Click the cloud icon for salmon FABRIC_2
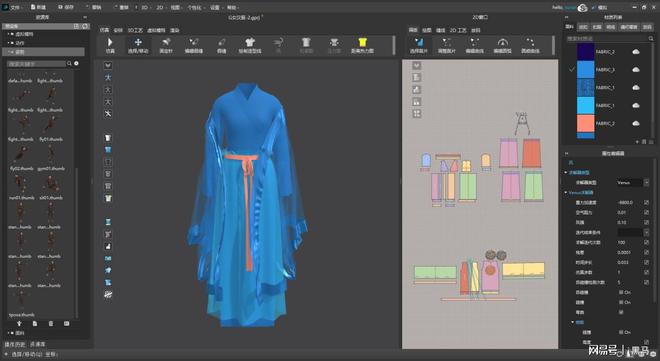Image resolution: width=660 pixels, height=361 pixels. point(636,123)
